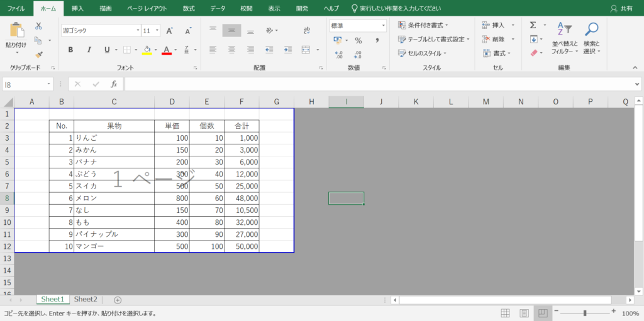
Task: Click the insert function fx icon
Action: pyautogui.click(x=114, y=84)
